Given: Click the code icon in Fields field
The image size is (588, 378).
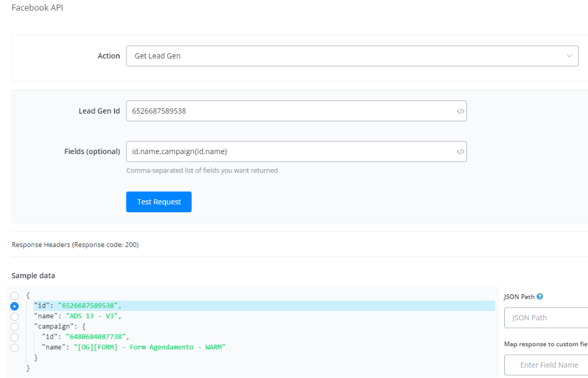Looking at the screenshot, I should click(460, 152).
